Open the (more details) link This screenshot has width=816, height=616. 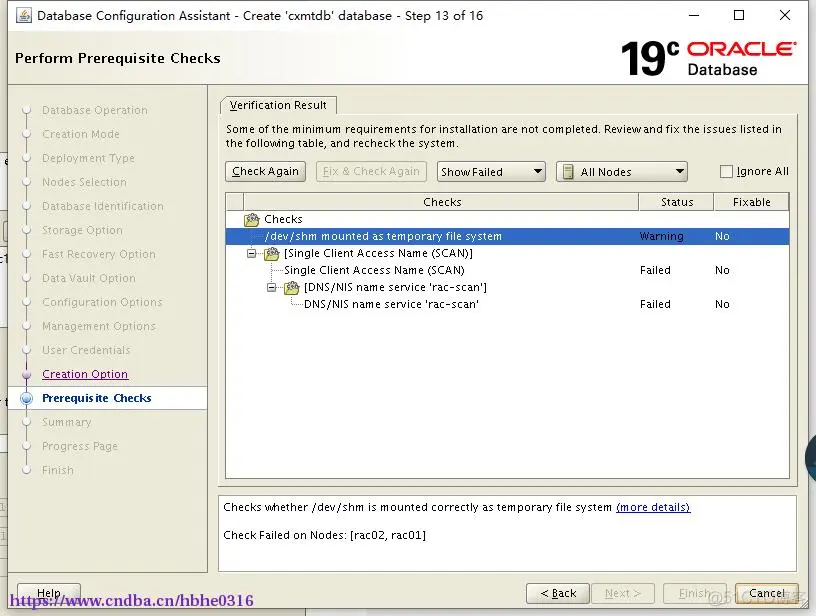(x=653, y=507)
